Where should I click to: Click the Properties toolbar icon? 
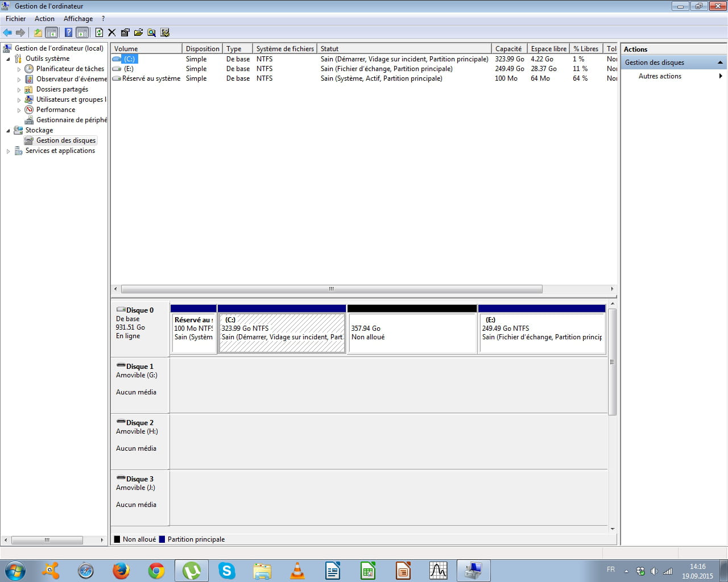[125, 32]
